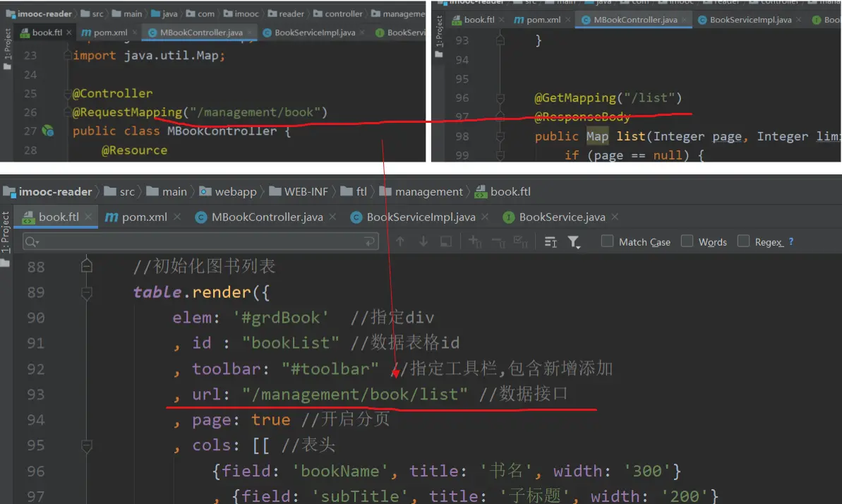Collapse the cols block fold at line 95

pyautogui.click(x=87, y=445)
